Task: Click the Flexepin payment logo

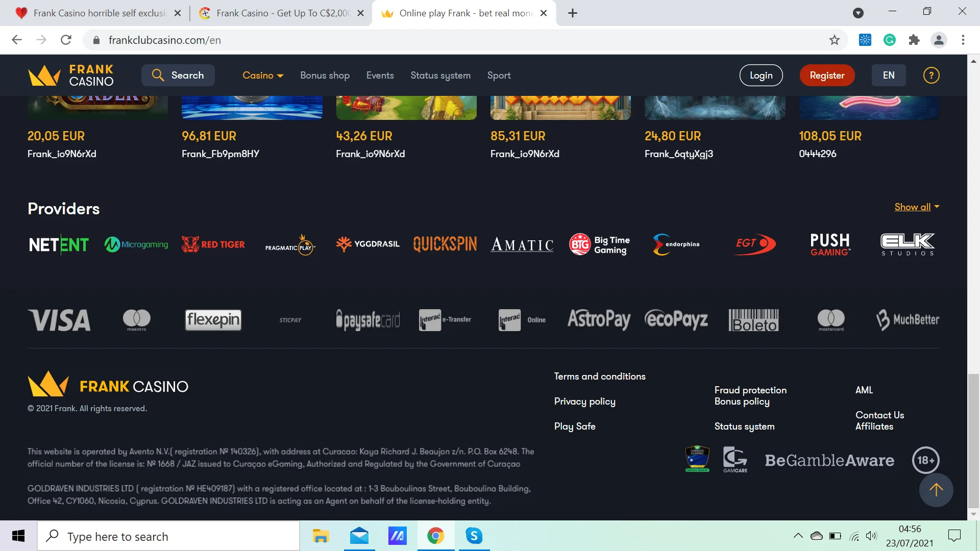Action: (x=213, y=320)
